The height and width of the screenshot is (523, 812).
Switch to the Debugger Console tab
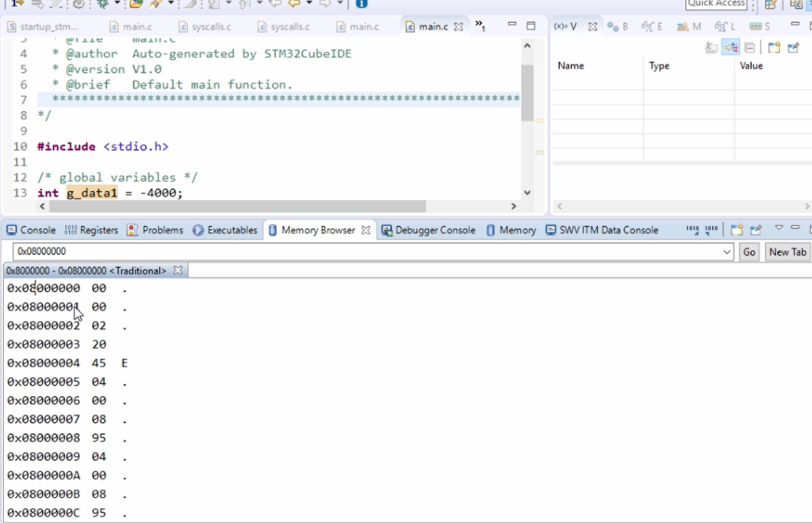click(x=428, y=230)
